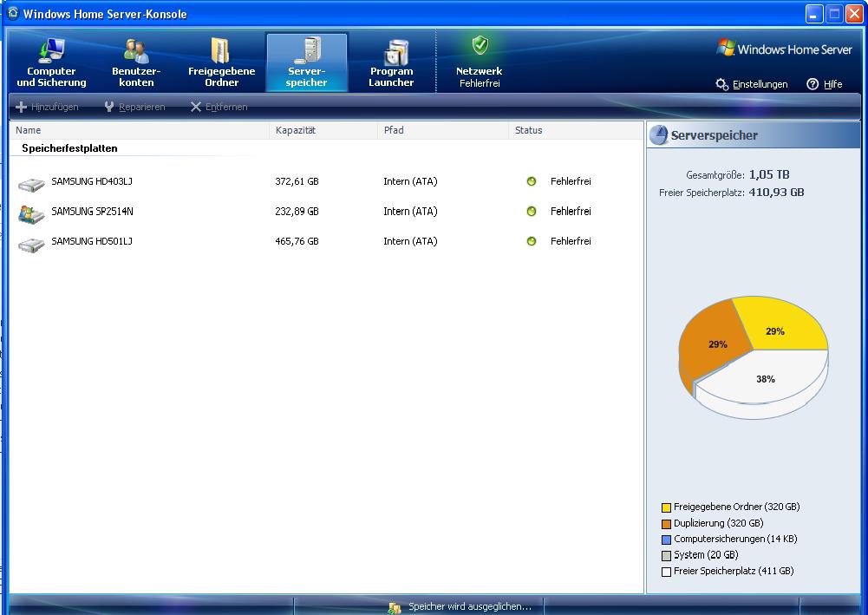Click the Serverspeicher tower icon

pyautogui.click(x=308, y=50)
